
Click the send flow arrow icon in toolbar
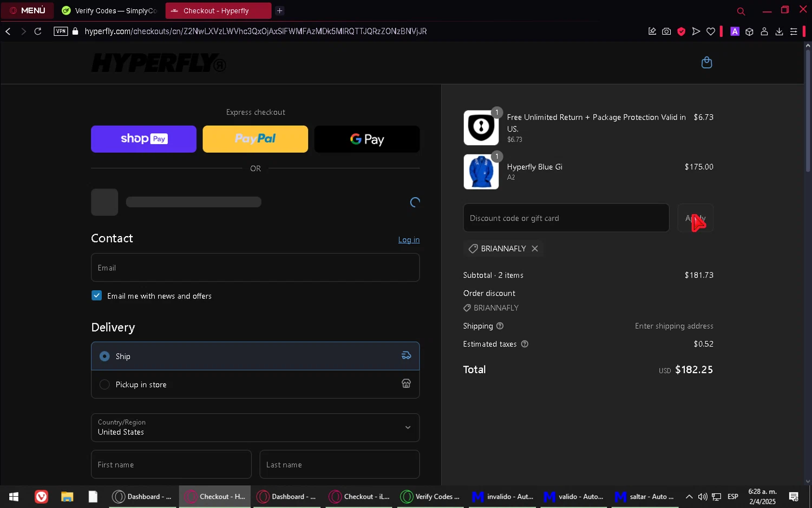[696, 31]
